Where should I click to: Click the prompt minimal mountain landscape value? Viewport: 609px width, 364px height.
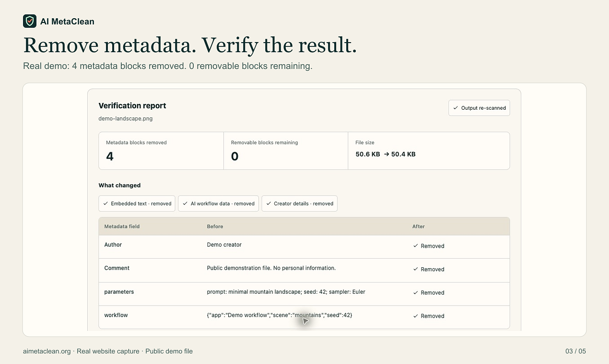(x=286, y=292)
